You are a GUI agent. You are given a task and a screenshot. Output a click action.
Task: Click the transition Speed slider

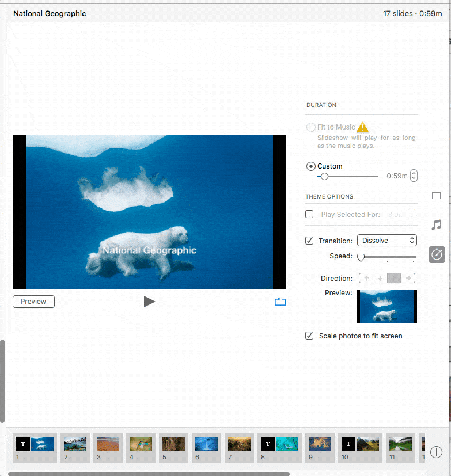click(387, 257)
